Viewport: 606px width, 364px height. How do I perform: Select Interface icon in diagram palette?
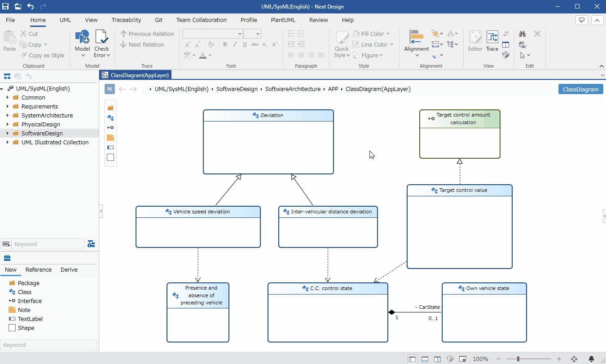tap(110, 128)
